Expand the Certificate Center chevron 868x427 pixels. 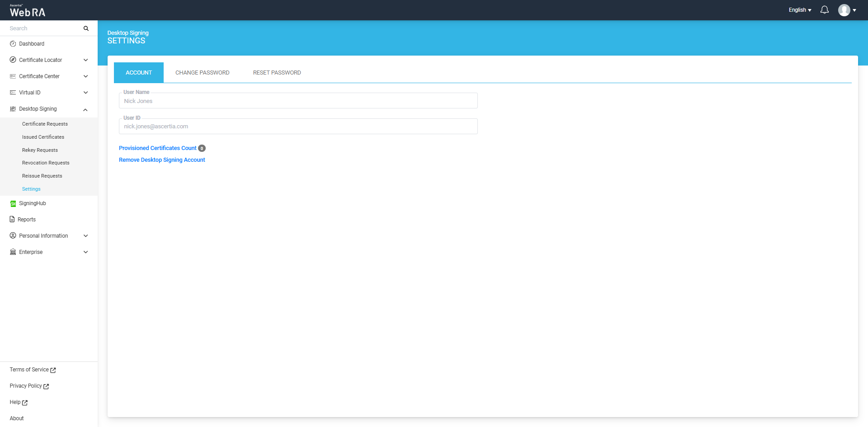[85, 76]
